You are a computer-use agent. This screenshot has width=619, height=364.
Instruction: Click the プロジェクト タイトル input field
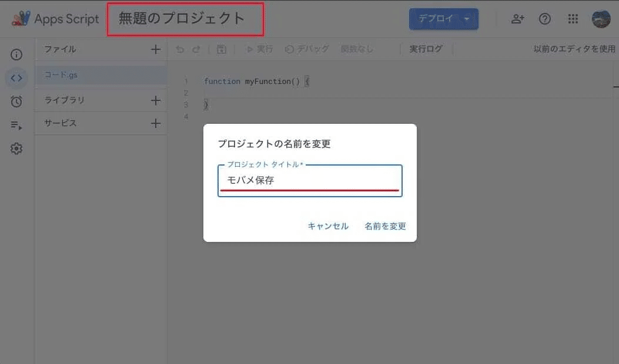pos(310,181)
